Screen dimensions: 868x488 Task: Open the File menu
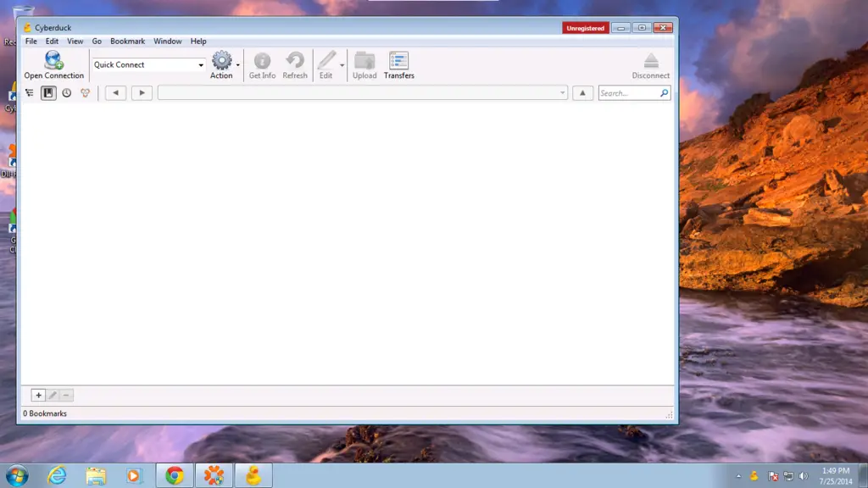(x=31, y=41)
